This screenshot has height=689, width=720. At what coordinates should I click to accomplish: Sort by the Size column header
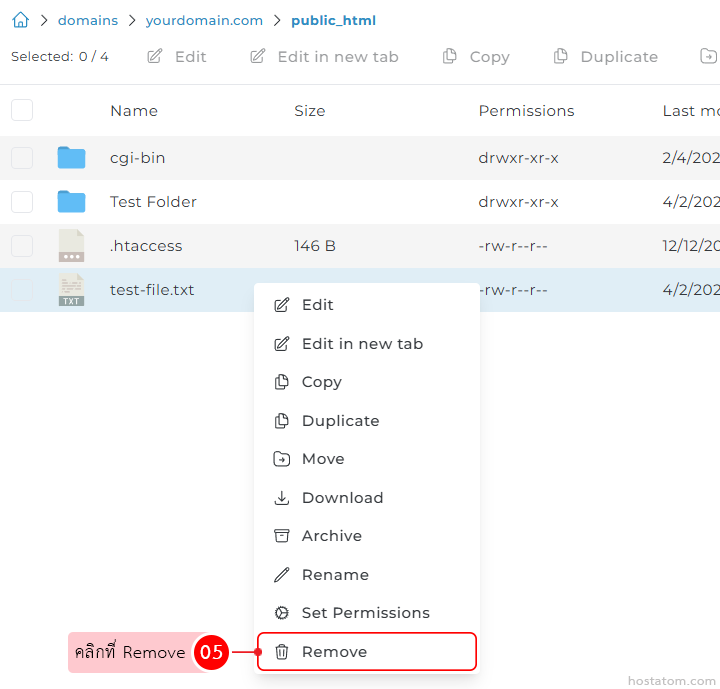[310, 111]
